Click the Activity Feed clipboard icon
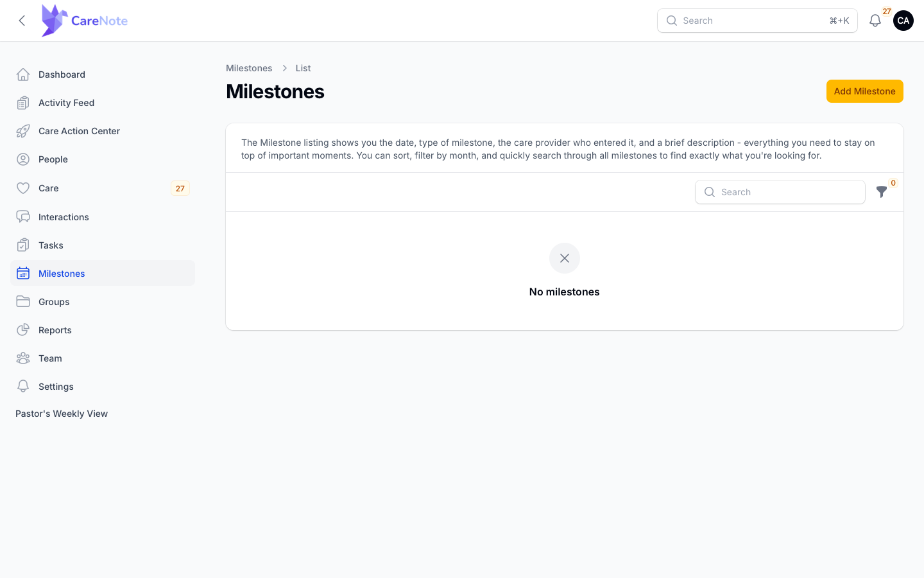Image resolution: width=924 pixels, height=578 pixels. (x=23, y=103)
